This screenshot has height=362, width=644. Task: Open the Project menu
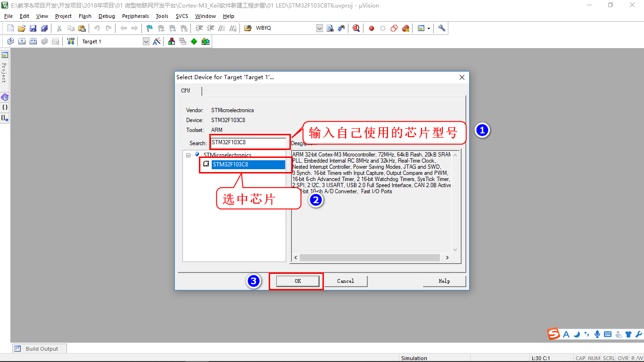point(63,16)
